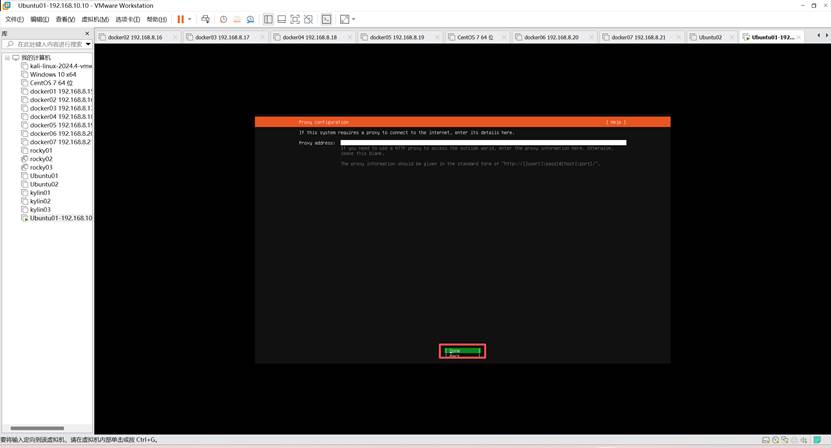Select rocky02 in the library tree
This screenshot has width=831, height=448.
click(37, 159)
